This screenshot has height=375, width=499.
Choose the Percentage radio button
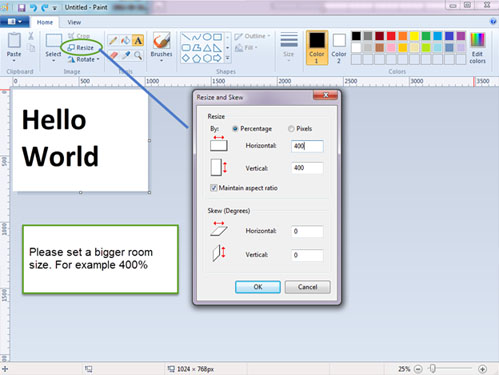pyautogui.click(x=235, y=129)
